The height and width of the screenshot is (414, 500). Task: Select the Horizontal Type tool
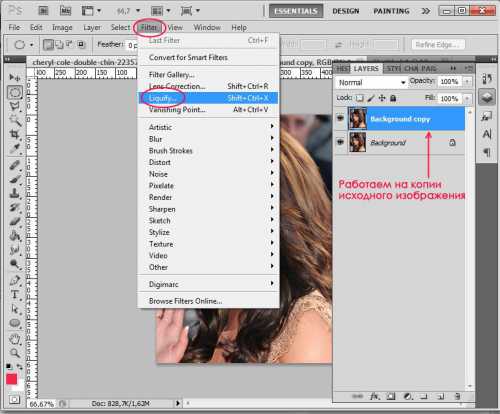15,295
